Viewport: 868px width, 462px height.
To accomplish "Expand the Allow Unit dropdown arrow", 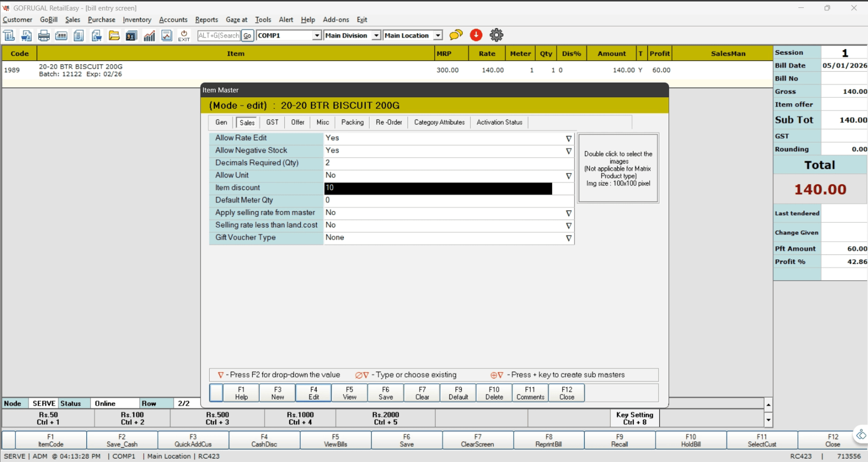I will (569, 175).
